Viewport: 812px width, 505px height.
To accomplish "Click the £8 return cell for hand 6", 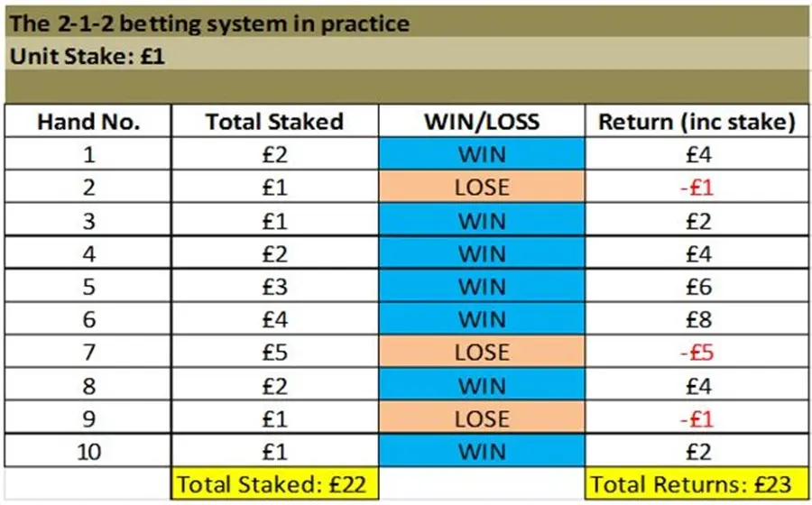I will (697, 318).
